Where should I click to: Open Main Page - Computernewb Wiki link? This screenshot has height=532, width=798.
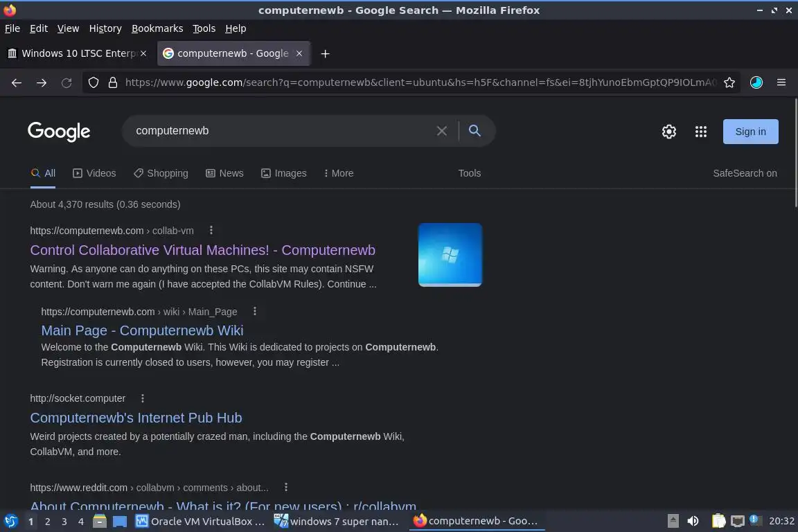coord(142,330)
